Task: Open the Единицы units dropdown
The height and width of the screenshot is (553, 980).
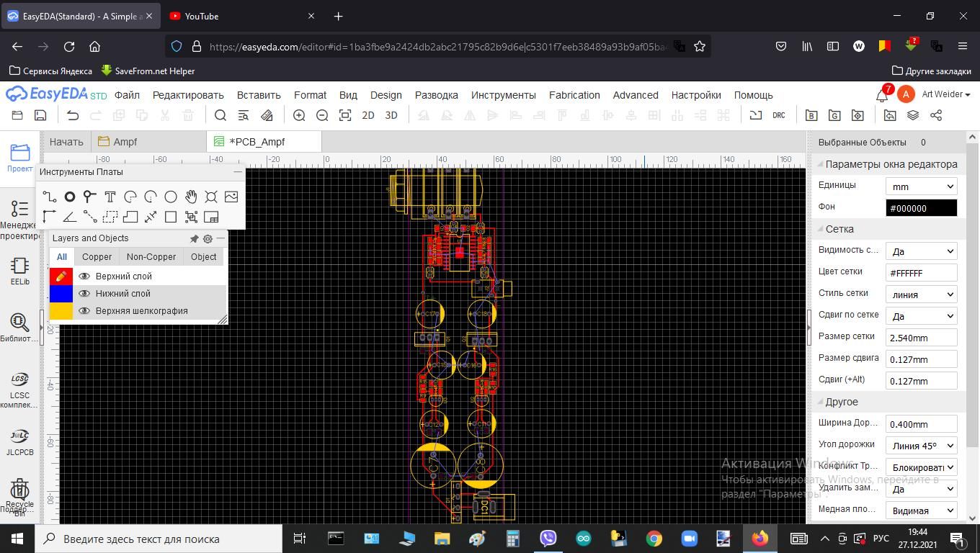Action: coord(921,186)
